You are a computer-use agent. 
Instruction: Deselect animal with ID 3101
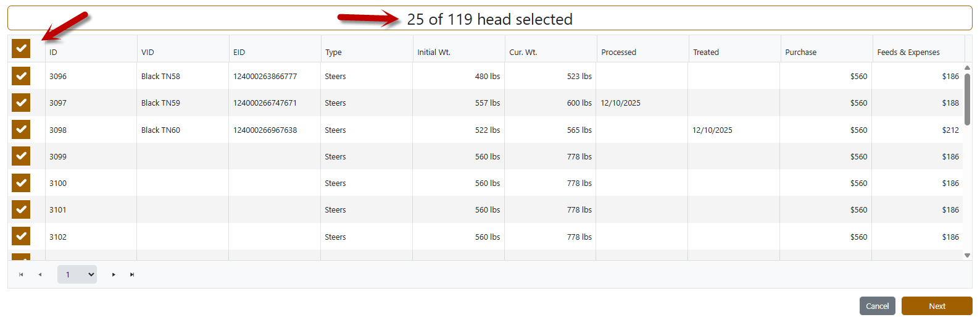tap(21, 209)
